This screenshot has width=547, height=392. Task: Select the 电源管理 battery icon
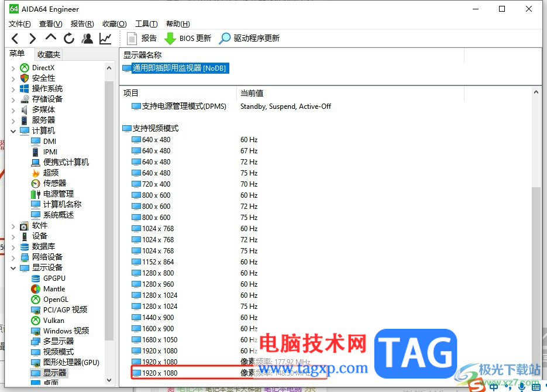tap(36, 194)
